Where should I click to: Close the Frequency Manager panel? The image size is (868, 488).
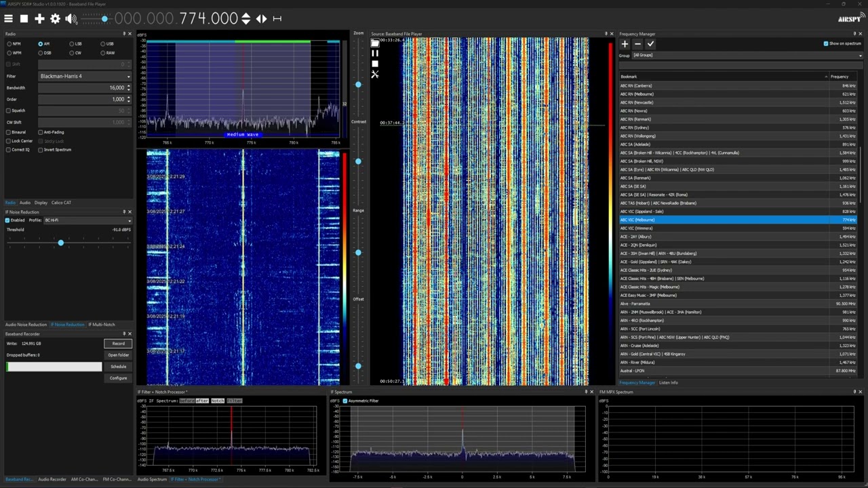861,34
